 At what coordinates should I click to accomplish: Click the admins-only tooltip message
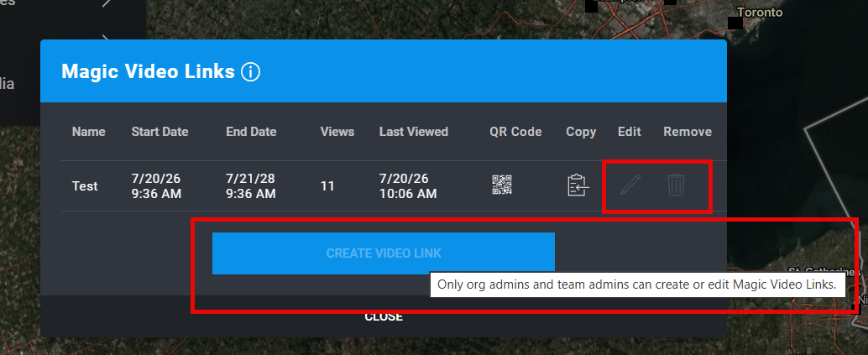point(636,285)
